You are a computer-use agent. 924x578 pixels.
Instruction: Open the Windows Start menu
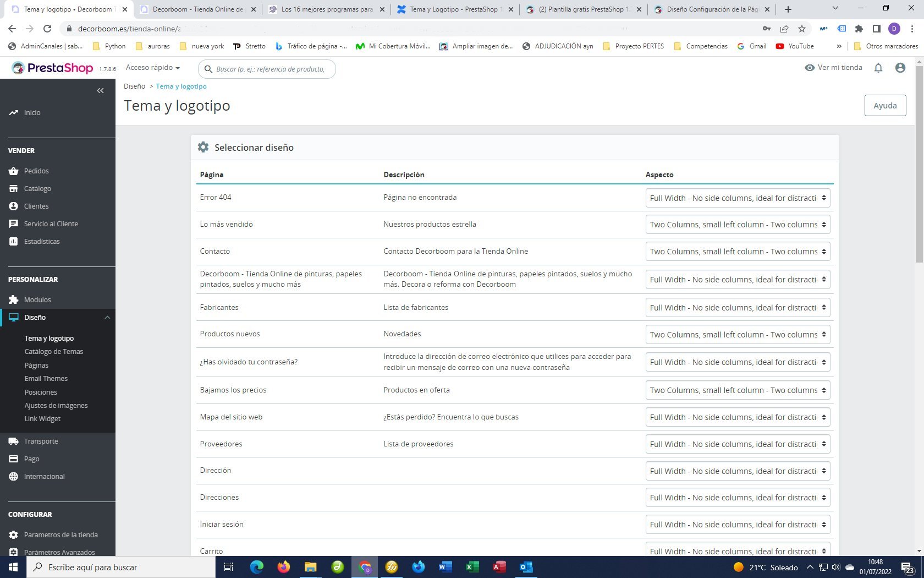(x=13, y=567)
